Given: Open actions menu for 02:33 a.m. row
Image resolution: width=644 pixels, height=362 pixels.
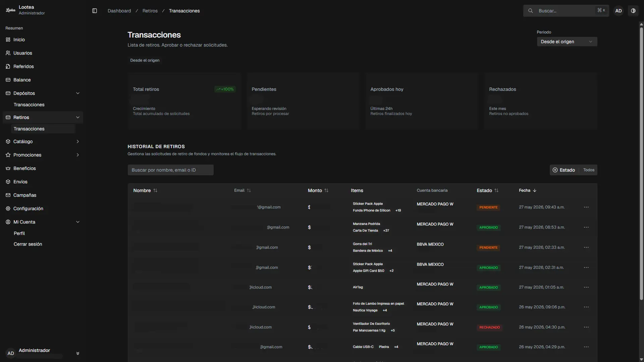Looking at the screenshot, I should (x=586, y=247).
